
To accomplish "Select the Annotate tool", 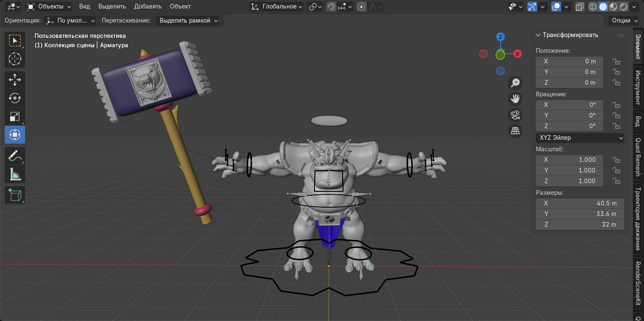I will [x=14, y=155].
